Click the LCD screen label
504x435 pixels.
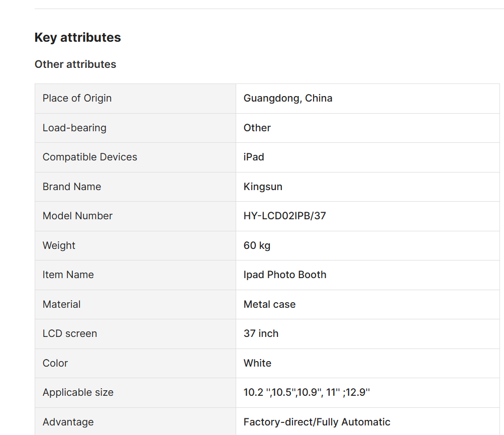click(x=70, y=333)
